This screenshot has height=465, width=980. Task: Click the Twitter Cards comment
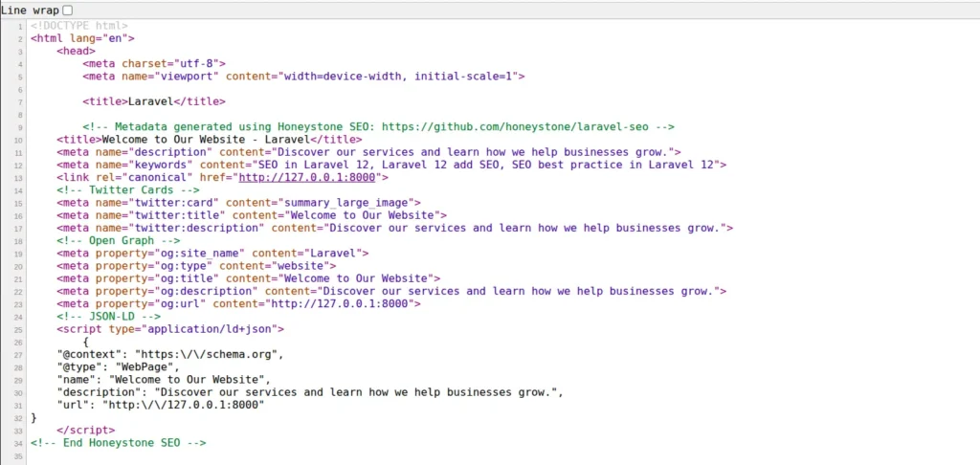coord(128,190)
